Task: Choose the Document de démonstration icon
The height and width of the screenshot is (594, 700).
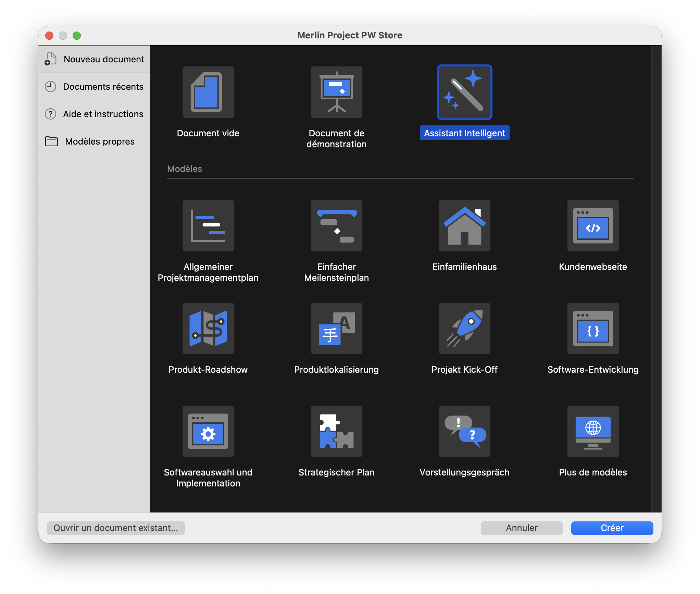Action: [337, 92]
